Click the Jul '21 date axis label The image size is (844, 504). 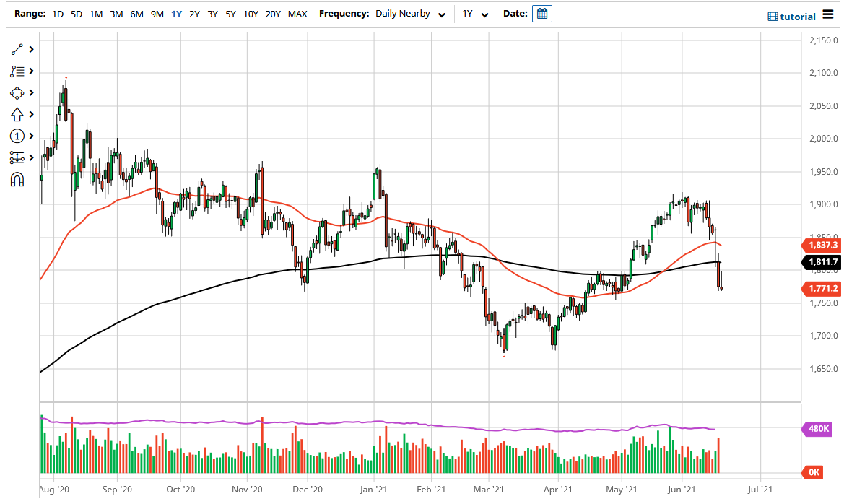[x=760, y=490]
